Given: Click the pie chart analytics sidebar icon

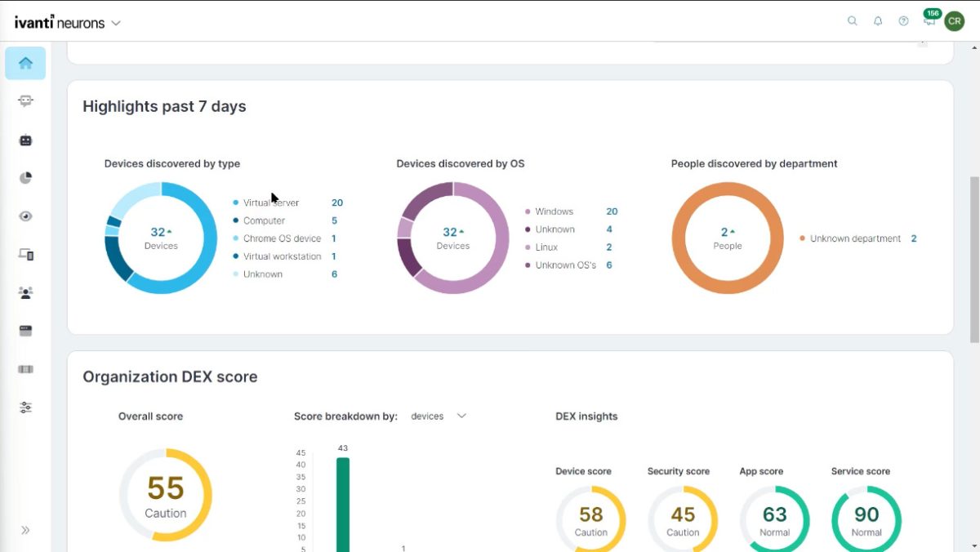Looking at the screenshot, I should 25,177.
